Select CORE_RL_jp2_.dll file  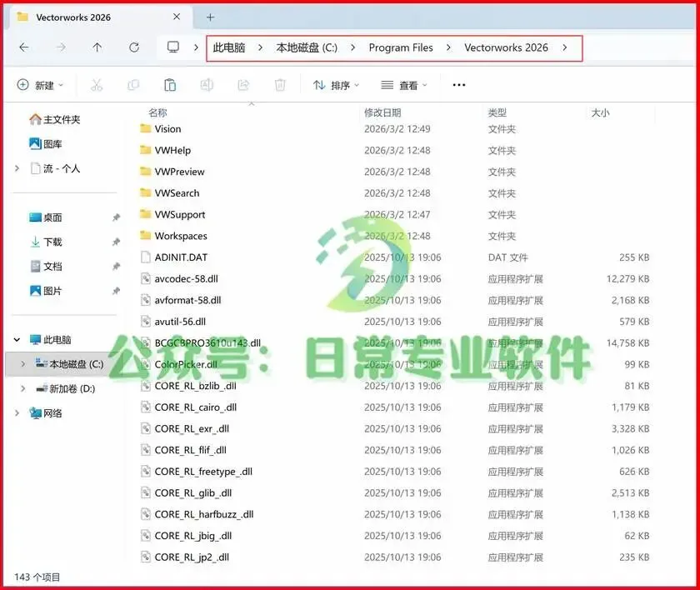(x=184, y=557)
